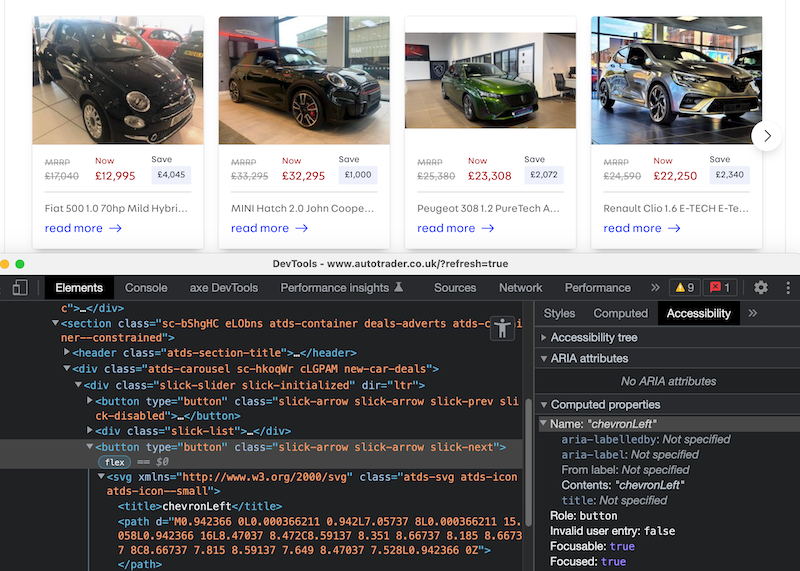This screenshot has width=800, height=571.
Task: Collapse the svg atds-icon node
Action: click(x=101, y=477)
